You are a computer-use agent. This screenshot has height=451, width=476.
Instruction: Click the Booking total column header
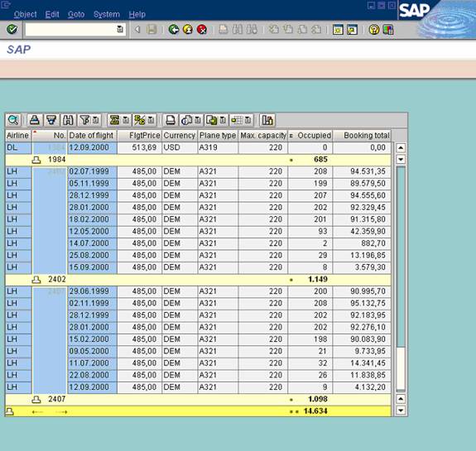tap(362, 136)
